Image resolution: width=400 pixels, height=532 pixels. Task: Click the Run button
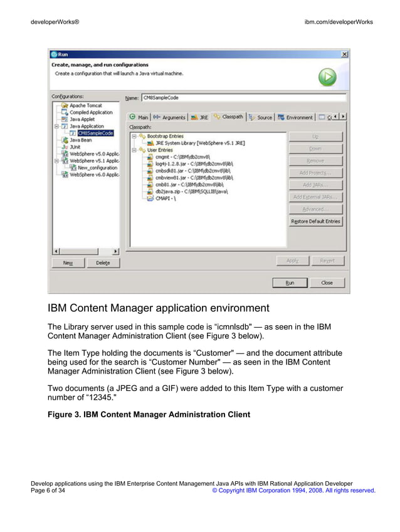tap(290, 283)
